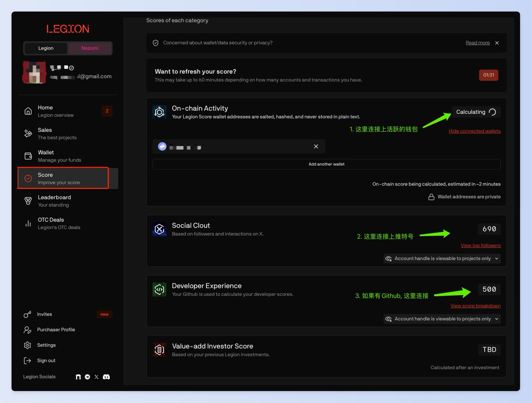The height and width of the screenshot is (403, 532).
Task: Open the View top followers link
Action: pos(481,245)
